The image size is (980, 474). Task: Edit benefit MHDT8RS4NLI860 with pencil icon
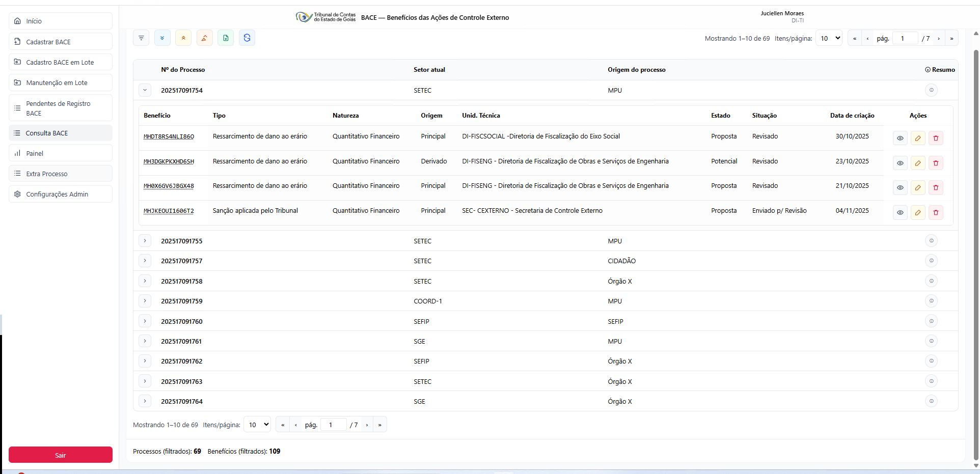918,138
